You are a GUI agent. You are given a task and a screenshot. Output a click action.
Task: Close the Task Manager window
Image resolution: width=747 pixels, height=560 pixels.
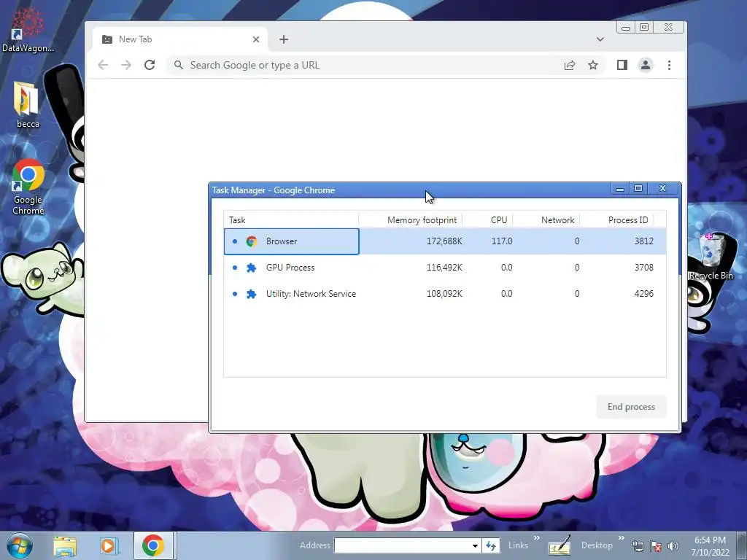coord(662,189)
